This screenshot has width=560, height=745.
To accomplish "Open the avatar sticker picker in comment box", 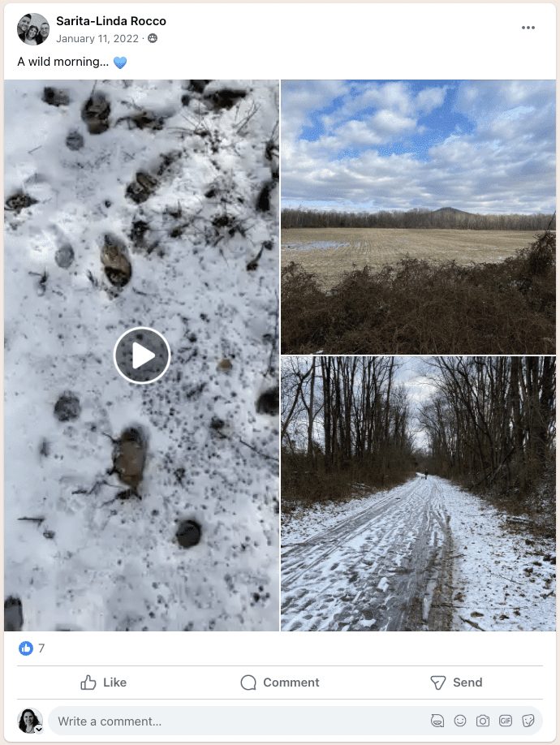I will (437, 721).
